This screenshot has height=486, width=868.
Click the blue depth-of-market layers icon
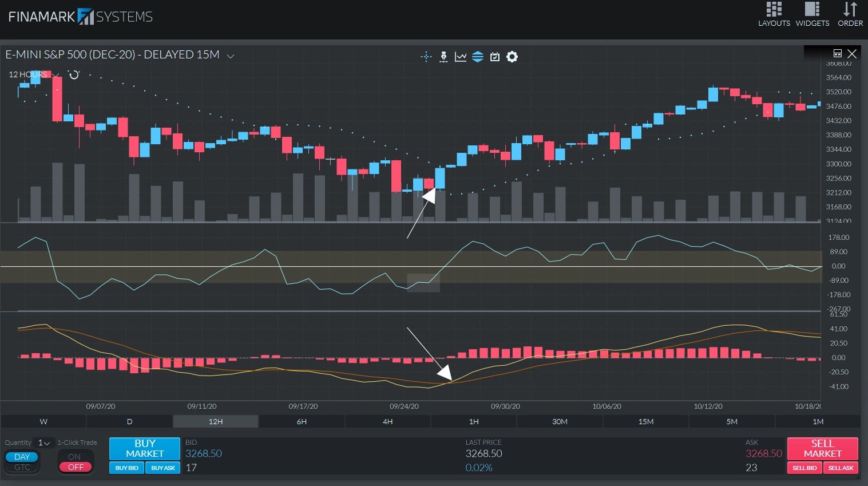(478, 57)
